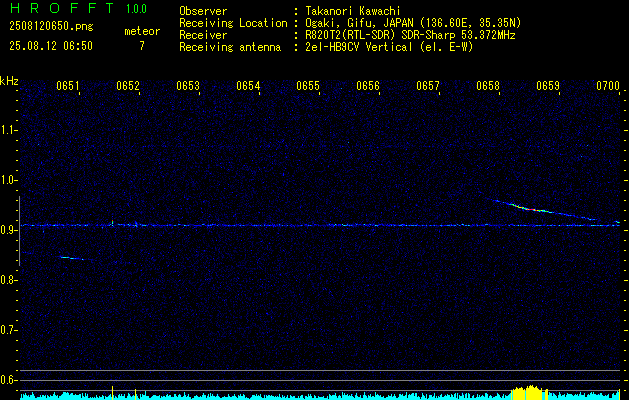Click the 0659 time marker

tap(548, 86)
